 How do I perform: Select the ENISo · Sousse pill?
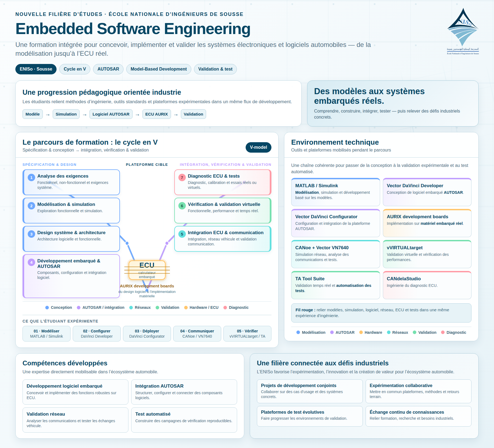(36, 69)
